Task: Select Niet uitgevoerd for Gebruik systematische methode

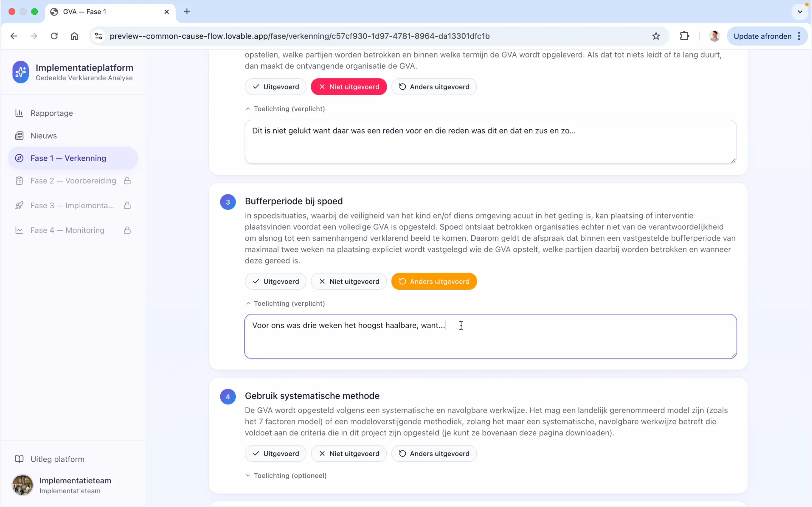Action: coord(349,453)
